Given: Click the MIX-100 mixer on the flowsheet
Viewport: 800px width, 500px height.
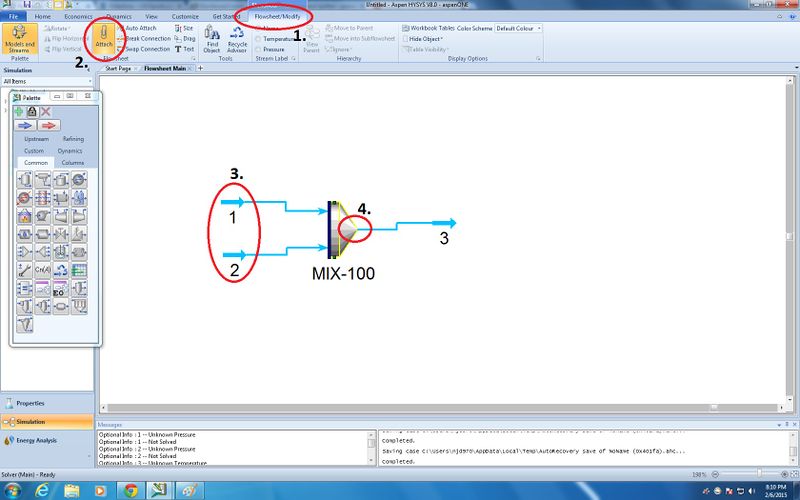Looking at the screenshot, I should click(x=342, y=230).
